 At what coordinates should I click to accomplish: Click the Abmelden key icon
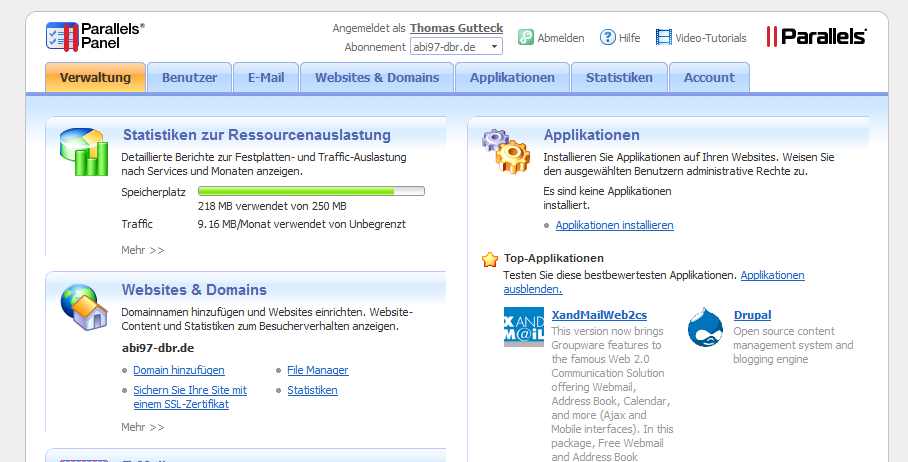coord(526,38)
